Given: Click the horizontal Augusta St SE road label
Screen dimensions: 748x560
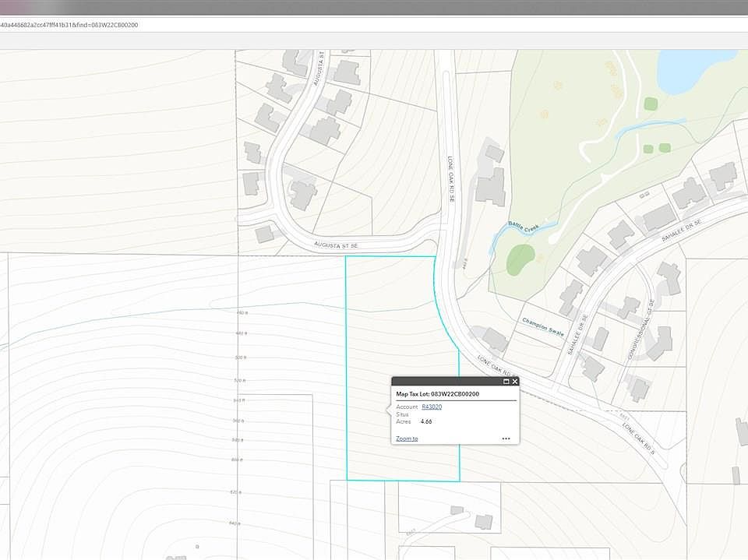Looking at the screenshot, I should (x=335, y=245).
